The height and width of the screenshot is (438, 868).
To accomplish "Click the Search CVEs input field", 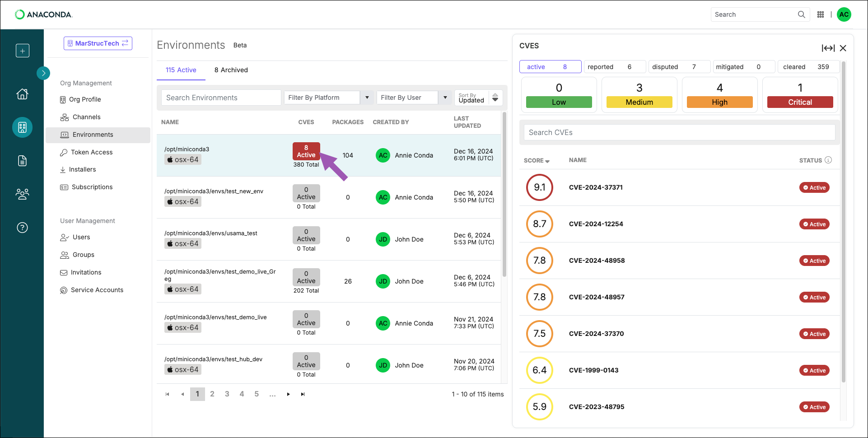I will tap(679, 132).
